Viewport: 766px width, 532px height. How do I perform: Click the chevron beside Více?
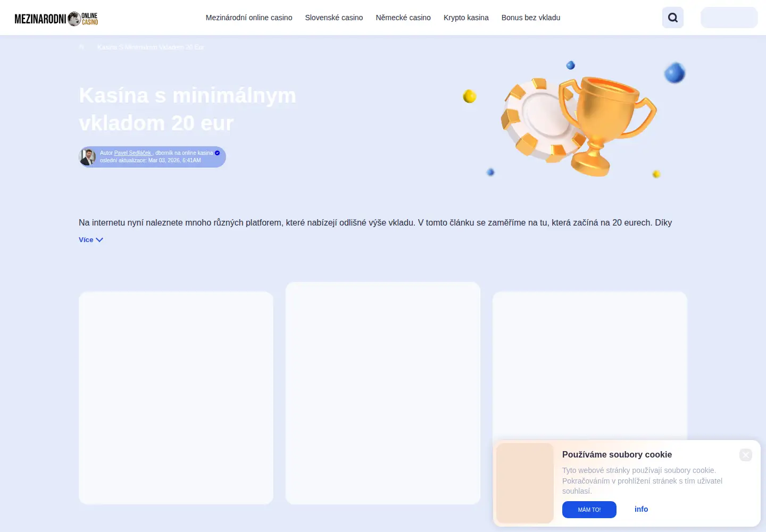[x=99, y=240]
